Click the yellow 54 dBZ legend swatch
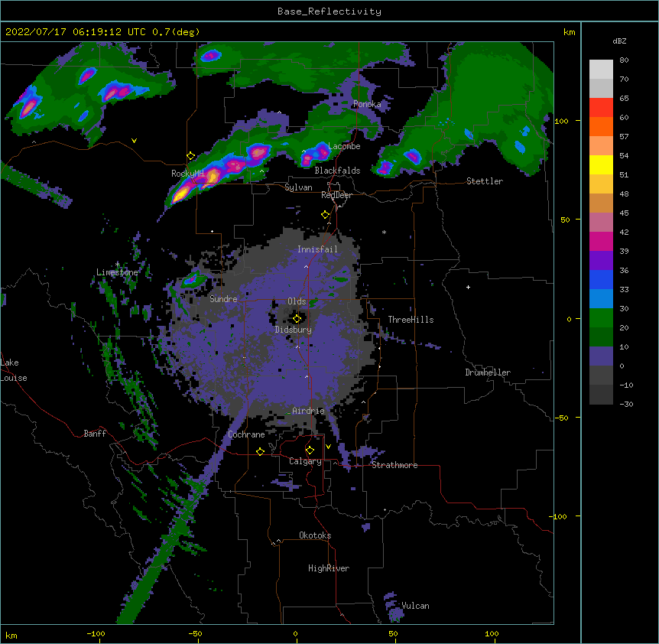Screen dimensions: 659x644 [x=601, y=164]
